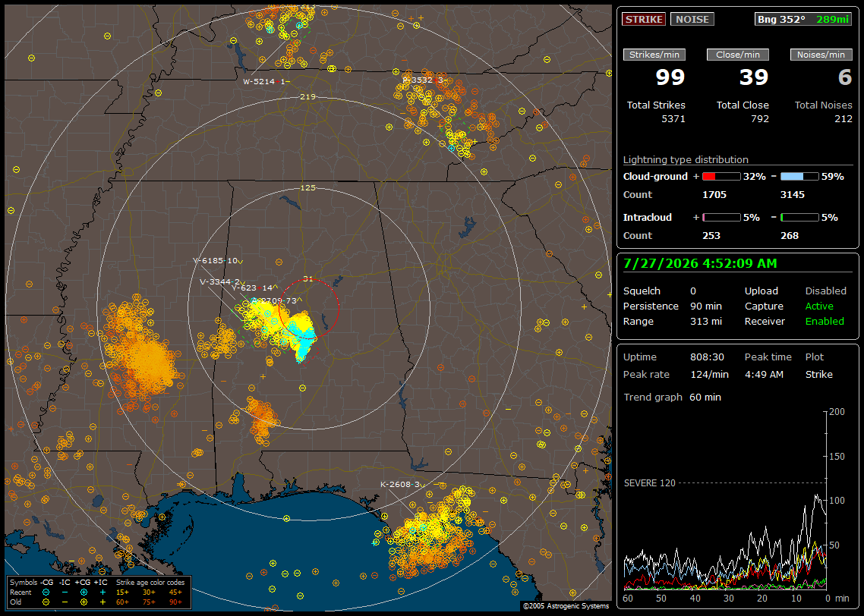Toggle the NOISE indicator button

692,19
